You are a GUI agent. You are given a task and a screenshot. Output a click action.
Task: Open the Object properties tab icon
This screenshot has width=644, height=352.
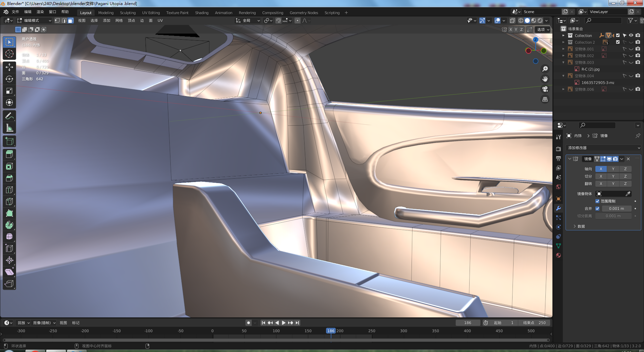[558, 199]
